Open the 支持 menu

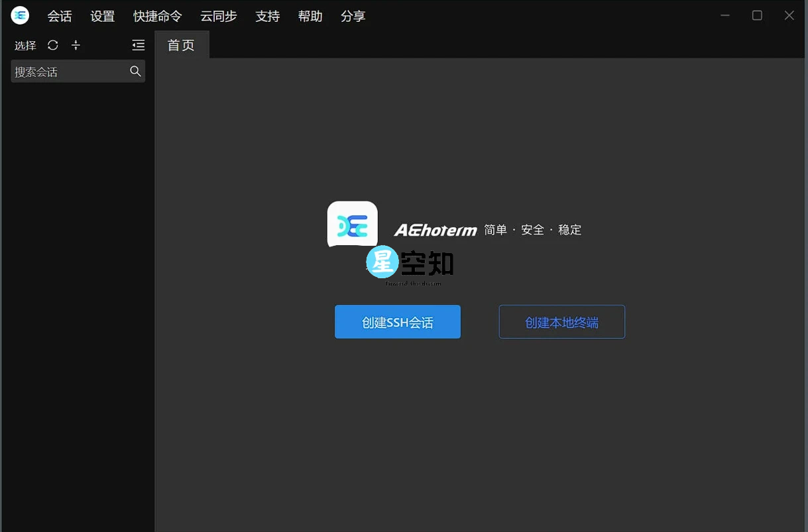[x=268, y=16]
